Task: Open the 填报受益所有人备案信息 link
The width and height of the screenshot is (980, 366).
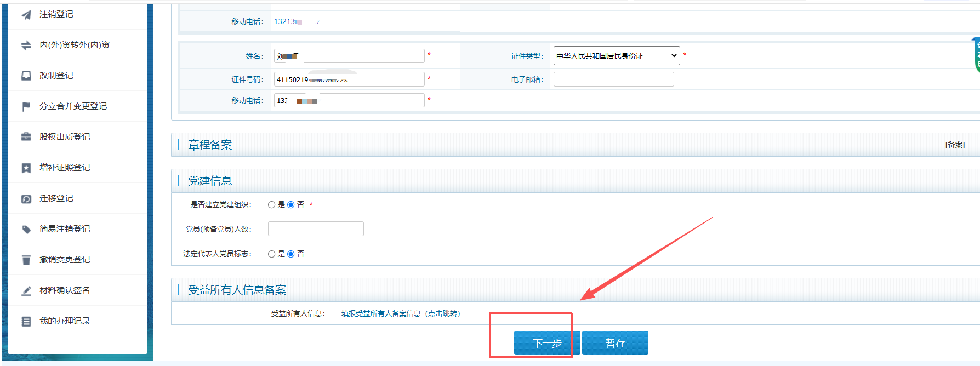Action: point(401,314)
